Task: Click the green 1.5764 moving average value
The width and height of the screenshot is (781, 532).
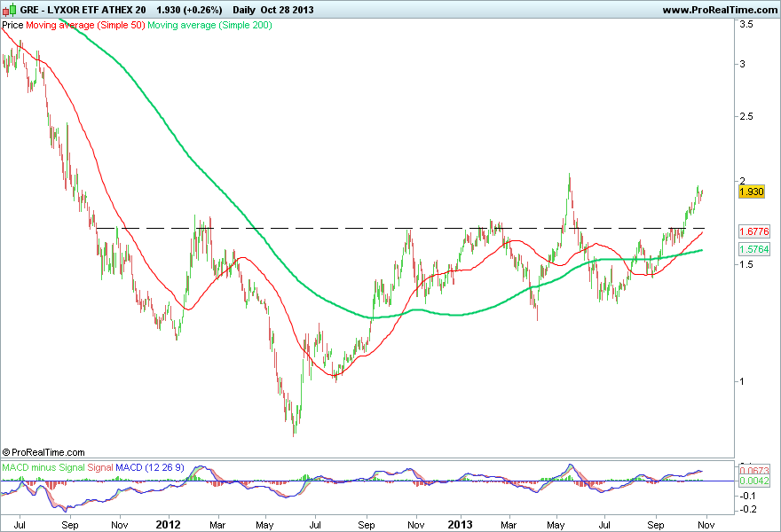Action: pos(753,249)
